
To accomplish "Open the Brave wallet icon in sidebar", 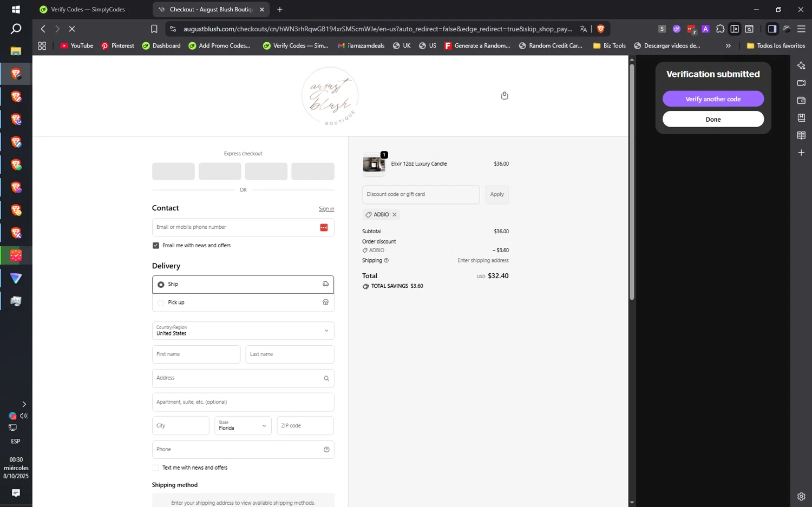I will pos(801,101).
